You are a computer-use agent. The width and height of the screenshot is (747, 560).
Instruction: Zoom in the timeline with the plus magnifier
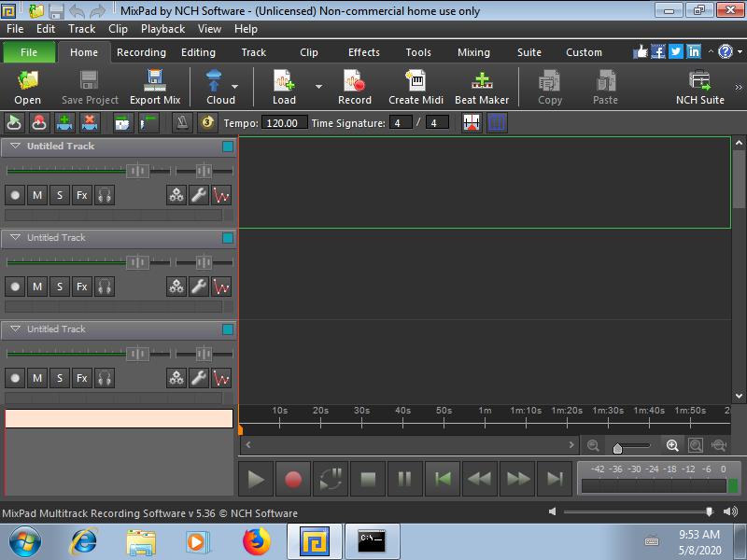tap(672, 445)
